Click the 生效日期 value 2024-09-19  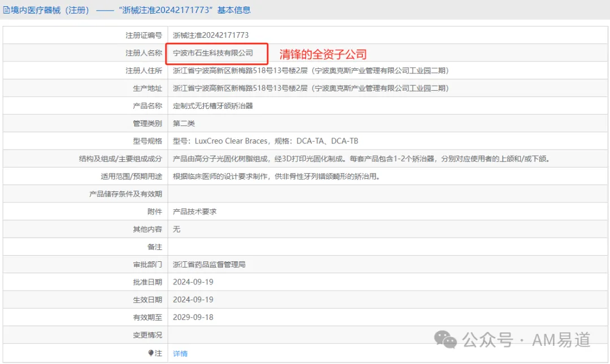click(x=193, y=300)
